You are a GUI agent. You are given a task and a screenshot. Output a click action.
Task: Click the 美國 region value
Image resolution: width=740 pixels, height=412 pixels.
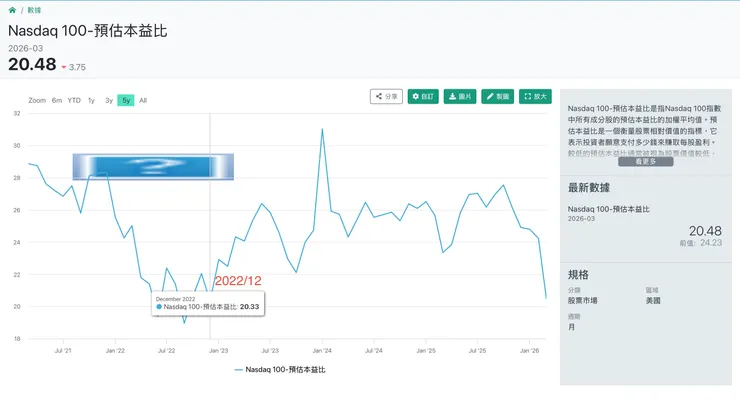653,301
